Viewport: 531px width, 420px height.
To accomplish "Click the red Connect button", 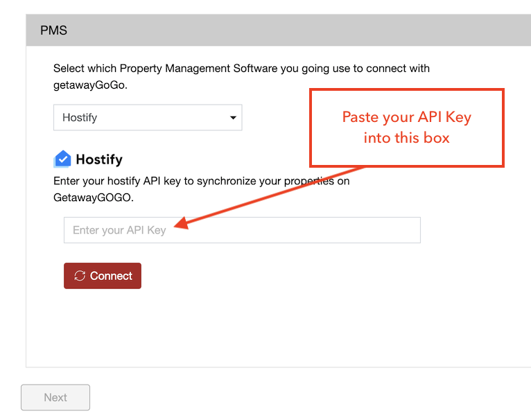I will (x=103, y=276).
